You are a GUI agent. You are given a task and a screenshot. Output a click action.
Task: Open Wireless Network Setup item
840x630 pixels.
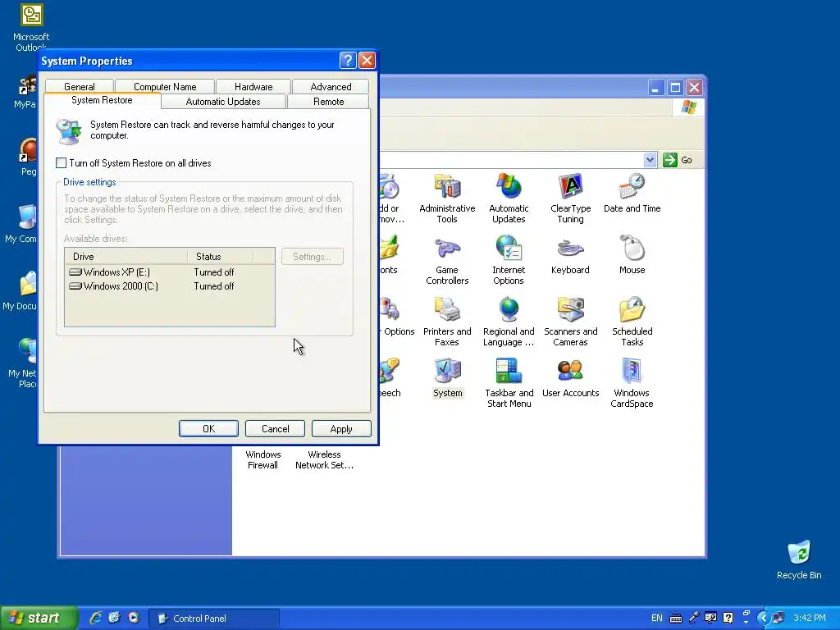(324, 459)
